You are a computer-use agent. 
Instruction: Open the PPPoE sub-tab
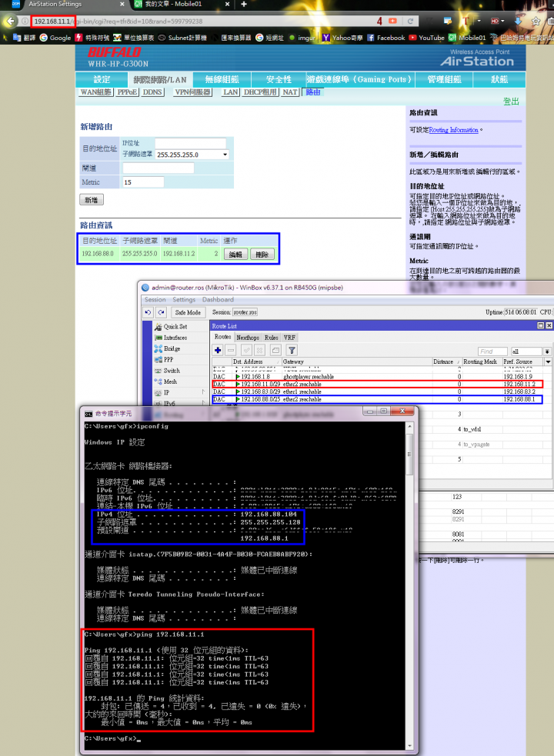pyautogui.click(x=127, y=92)
